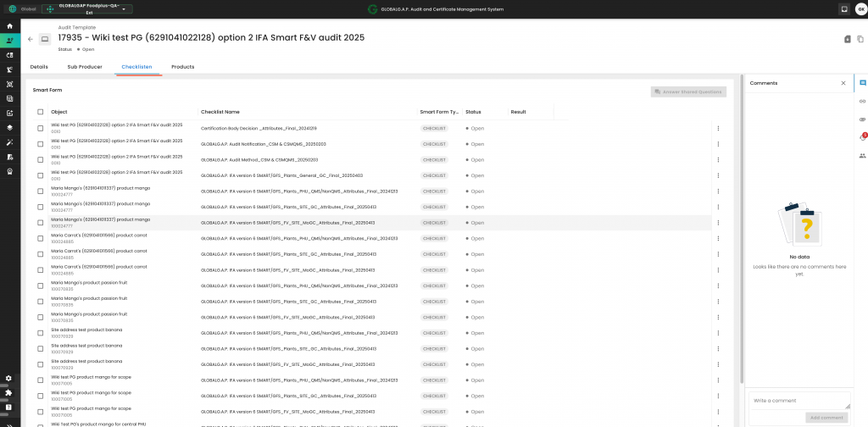Click the puzzle piece plugin icon in the sidebar

pyautogui.click(x=8, y=392)
